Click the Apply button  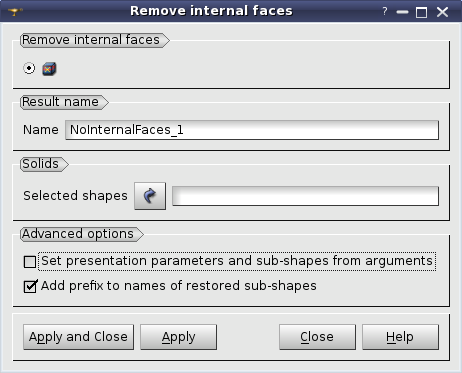[178, 337]
